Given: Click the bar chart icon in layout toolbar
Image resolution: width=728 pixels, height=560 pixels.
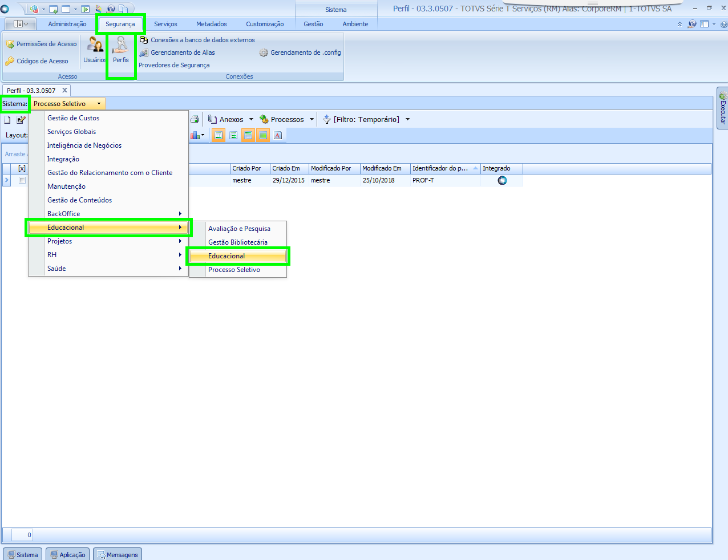Looking at the screenshot, I should (x=195, y=135).
